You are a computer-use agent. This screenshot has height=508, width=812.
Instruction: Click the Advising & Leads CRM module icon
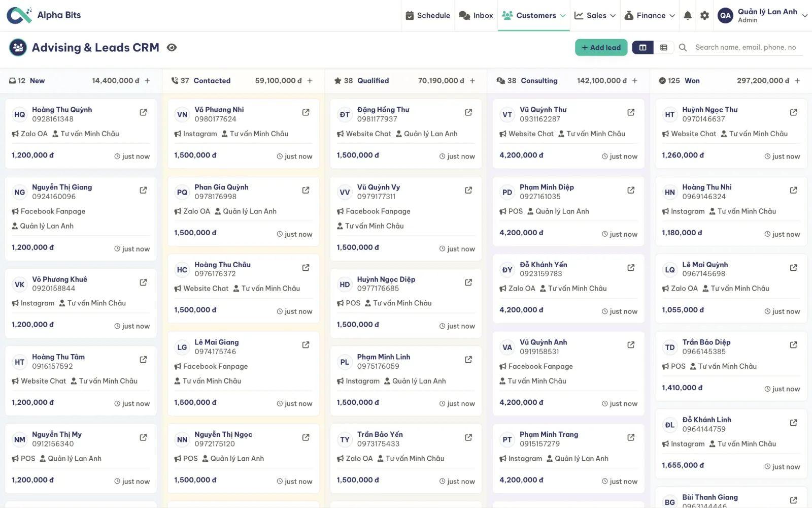point(18,47)
